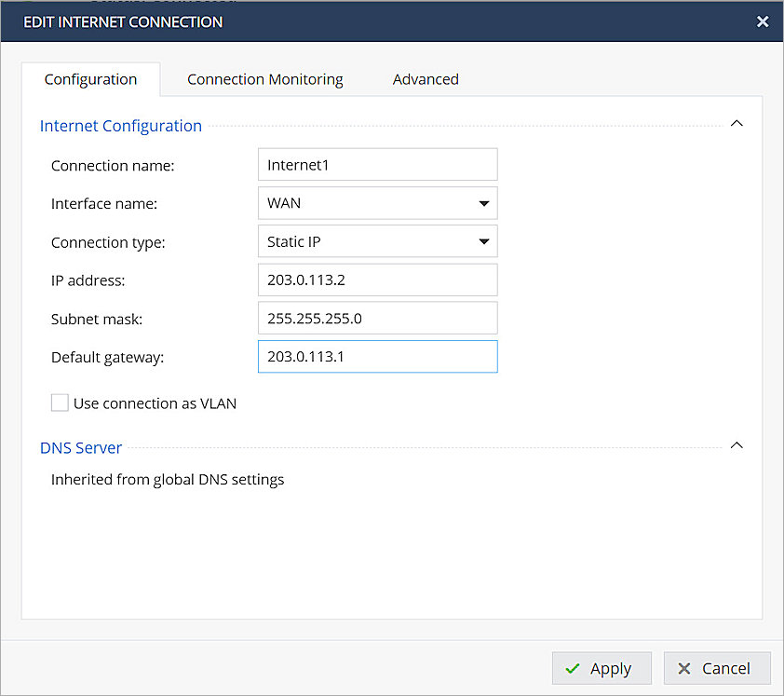Select the Configuration tab

point(90,79)
